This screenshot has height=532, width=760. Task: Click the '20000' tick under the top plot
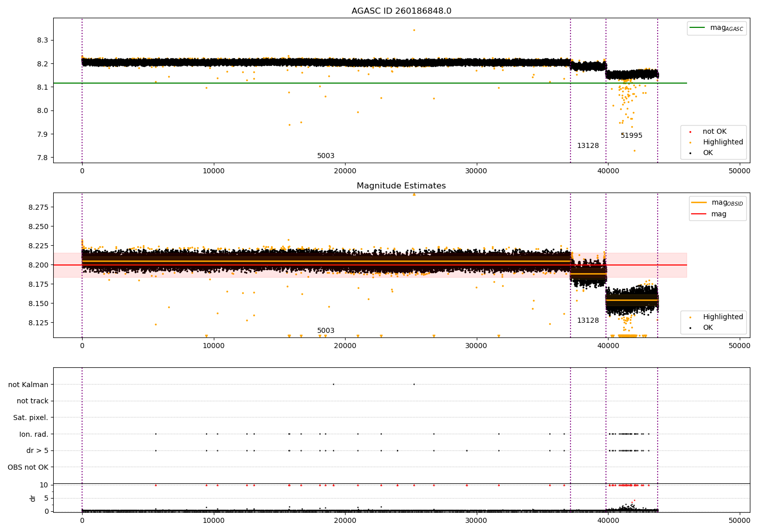coord(345,171)
